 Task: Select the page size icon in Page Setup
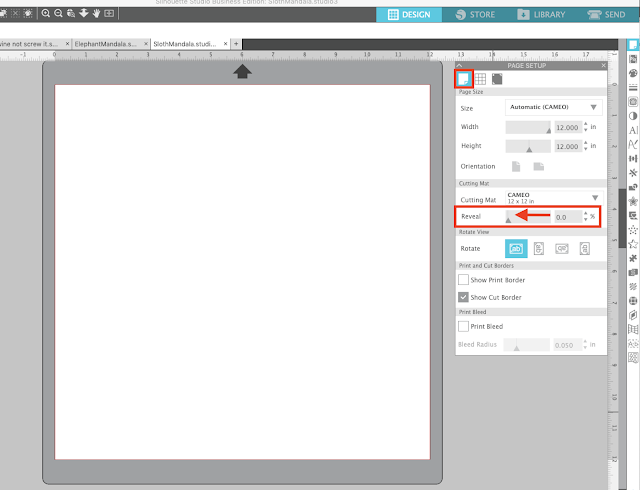tap(464, 79)
